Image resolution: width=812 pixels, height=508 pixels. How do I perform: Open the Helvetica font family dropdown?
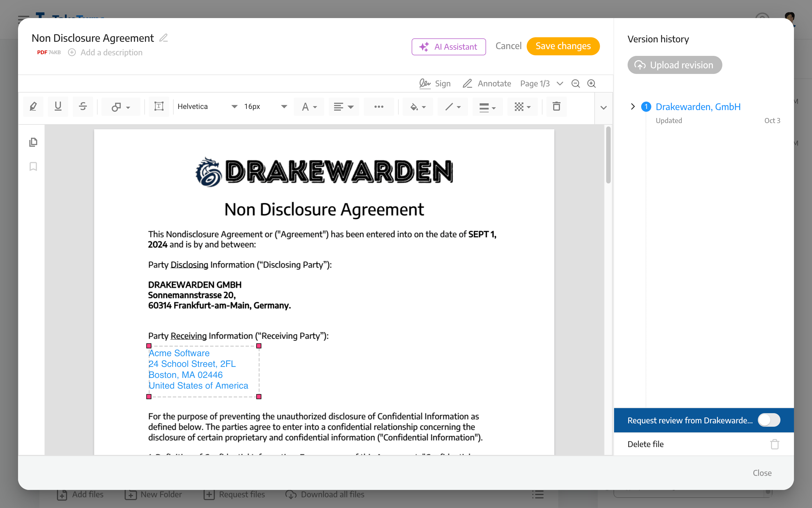coord(207,106)
